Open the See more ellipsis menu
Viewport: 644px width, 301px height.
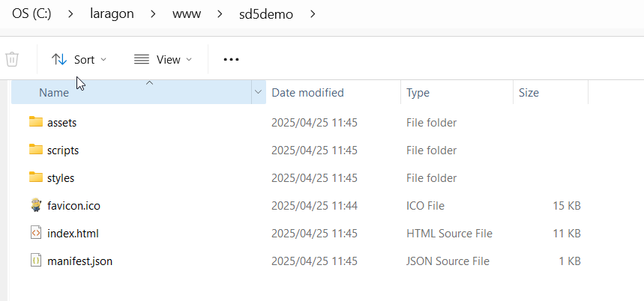(231, 59)
